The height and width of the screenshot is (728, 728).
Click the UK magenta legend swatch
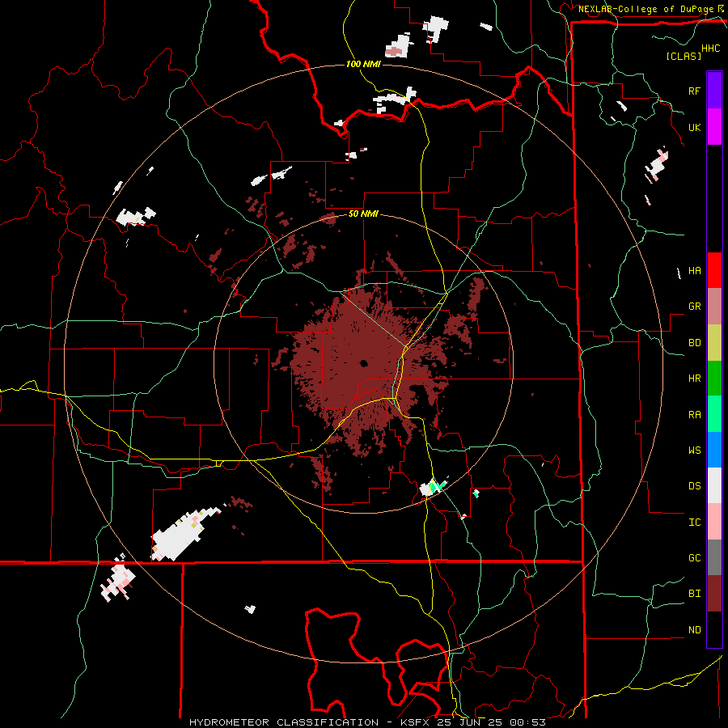pyautogui.click(x=714, y=127)
